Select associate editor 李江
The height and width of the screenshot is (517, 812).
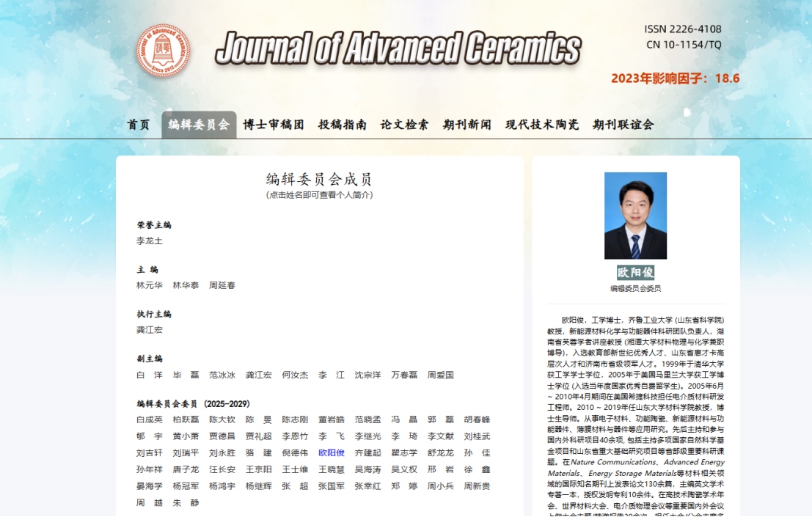point(332,375)
